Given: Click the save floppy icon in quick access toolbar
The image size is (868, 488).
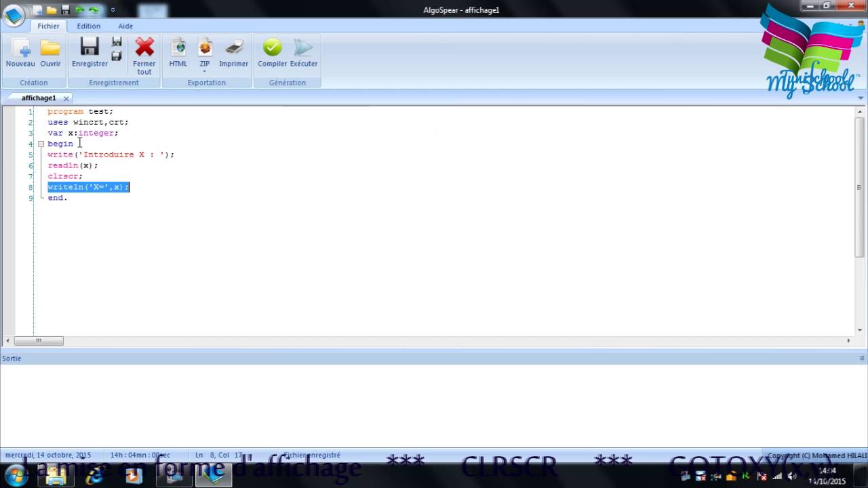Looking at the screenshot, I should [66, 10].
